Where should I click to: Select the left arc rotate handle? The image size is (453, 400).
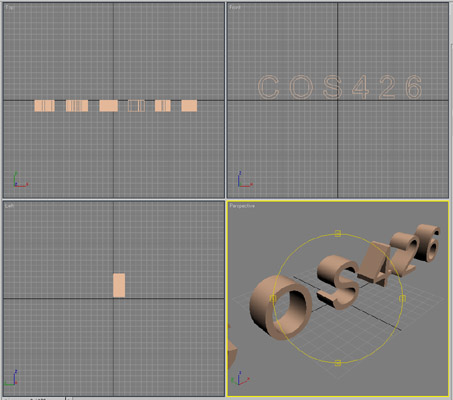[273, 298]
